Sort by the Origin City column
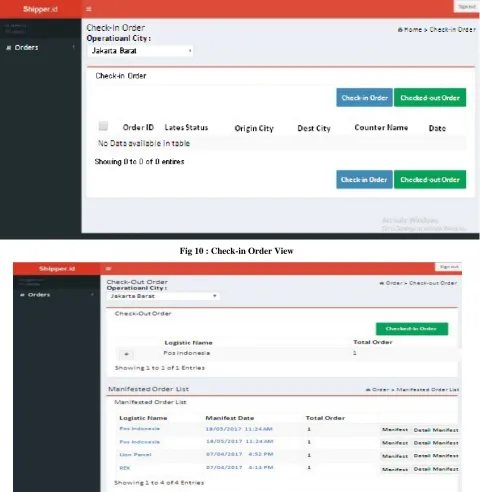This screenshot has width=480, height=492. click(x=254, y=128)
